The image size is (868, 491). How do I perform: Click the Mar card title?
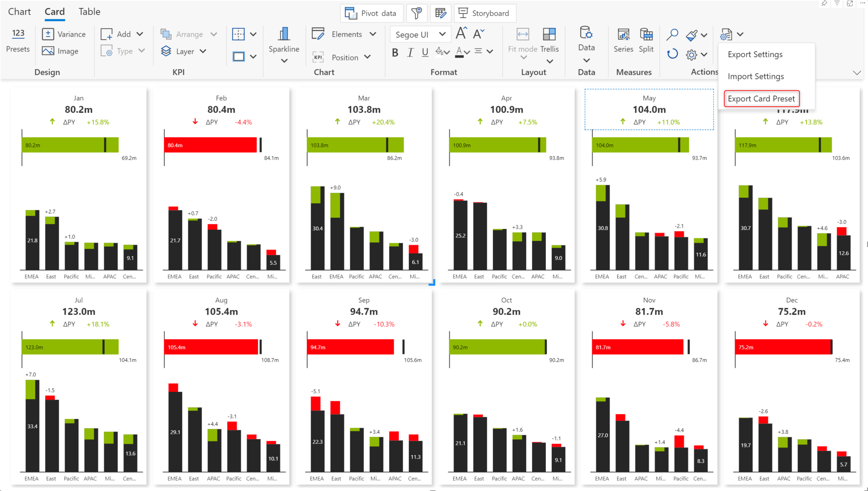pos(364,98)
